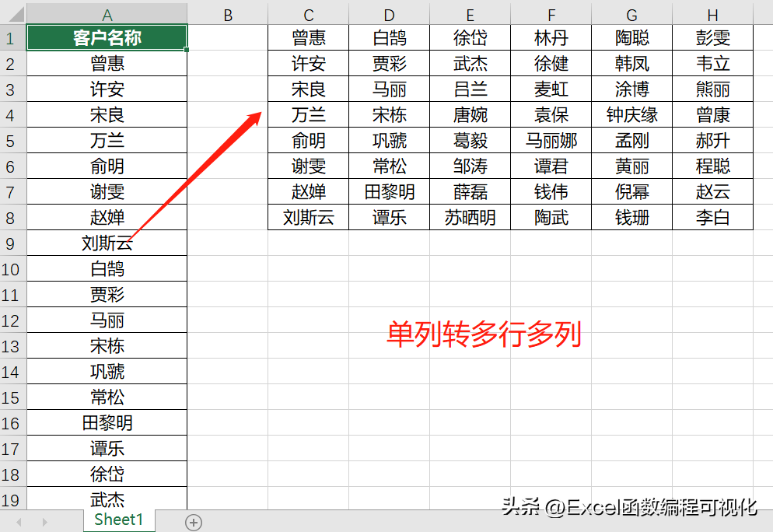Viewport: 773px width, 532px height.
Task: Click the cell with 赵云
Action: pyautogui.click(x=713, y=192)
